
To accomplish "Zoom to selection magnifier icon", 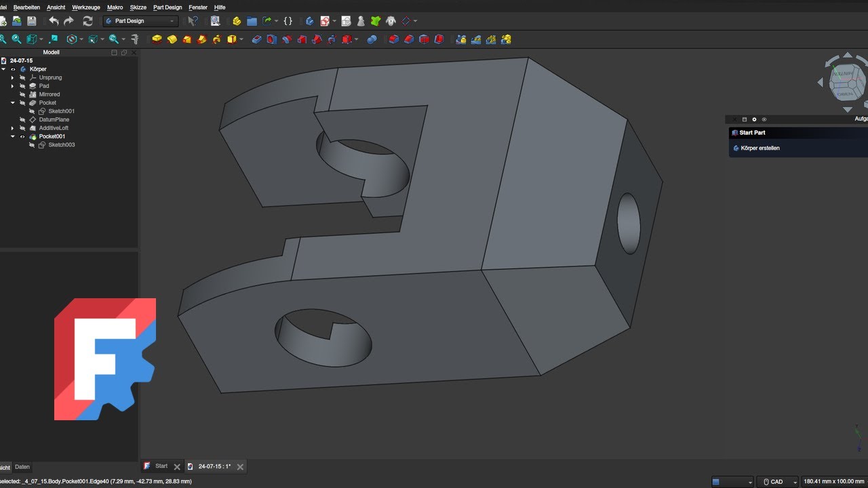I will point(16,39).
